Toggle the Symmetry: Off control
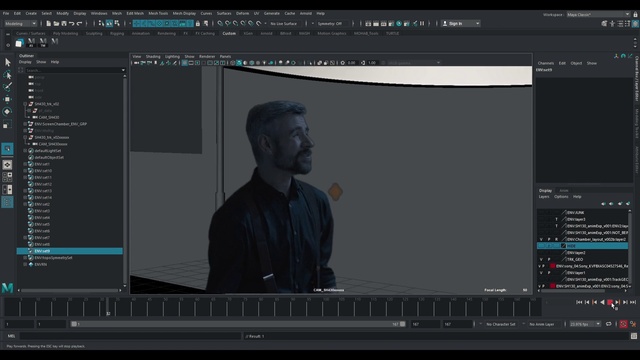The height and width of the screenshot is (360, 640). tap(330, 24)
